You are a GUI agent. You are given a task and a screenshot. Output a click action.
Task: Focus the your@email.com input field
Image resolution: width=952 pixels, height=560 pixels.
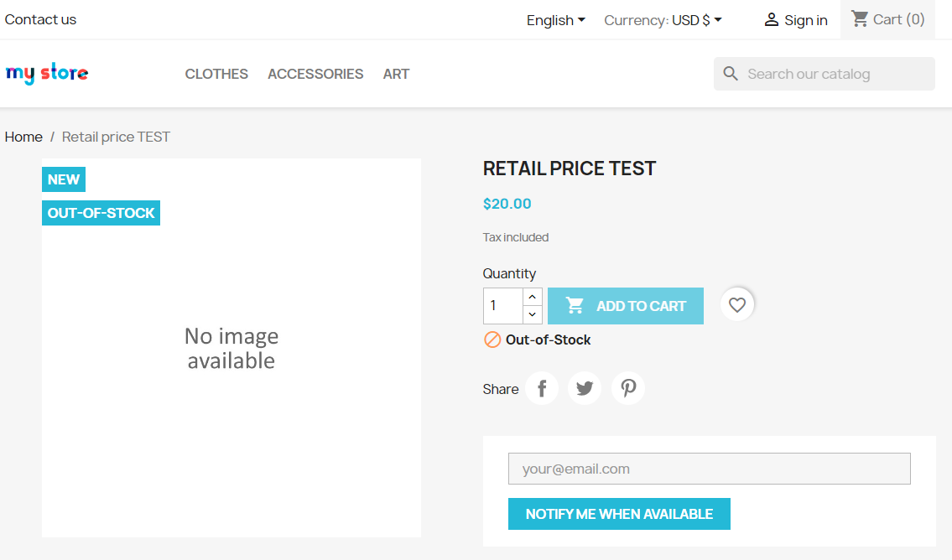(x=709, y=469)
